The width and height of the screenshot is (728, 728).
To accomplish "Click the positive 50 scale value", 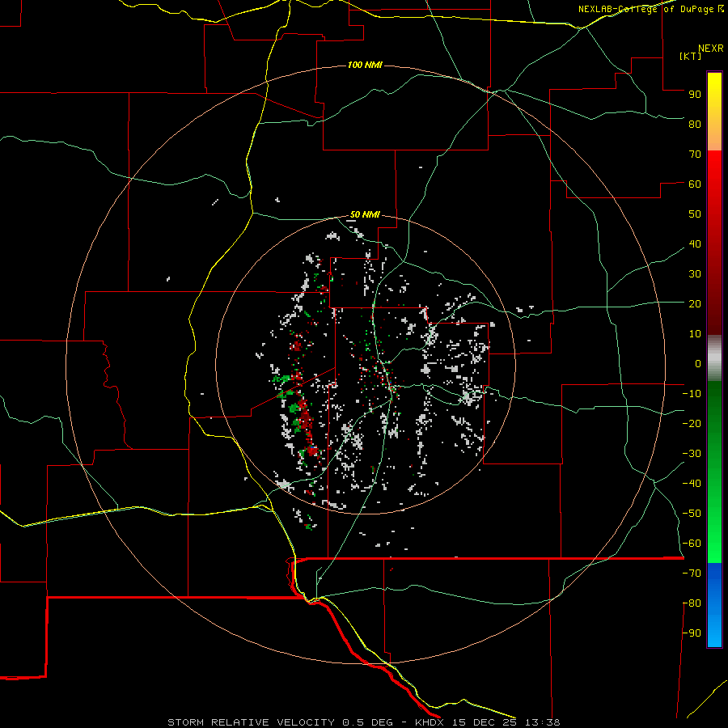I will (x=695, y=214).
